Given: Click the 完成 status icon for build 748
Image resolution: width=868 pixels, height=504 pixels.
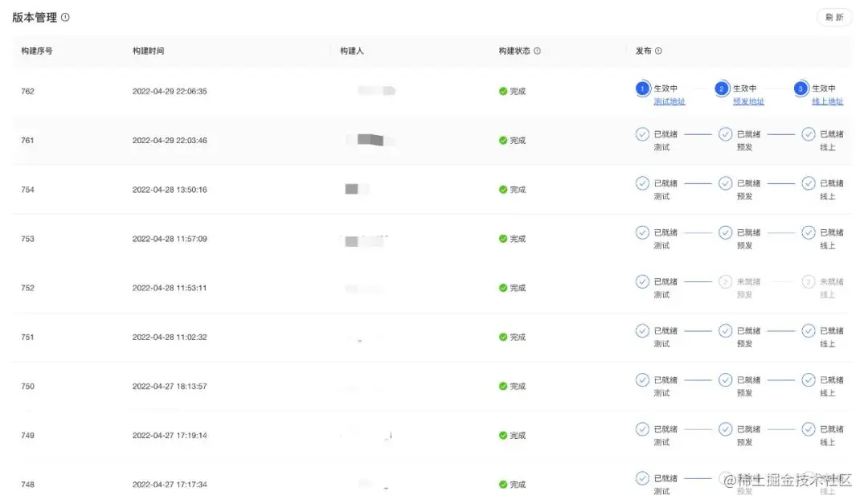Looking at the screenshot, I should coord(504,484).
